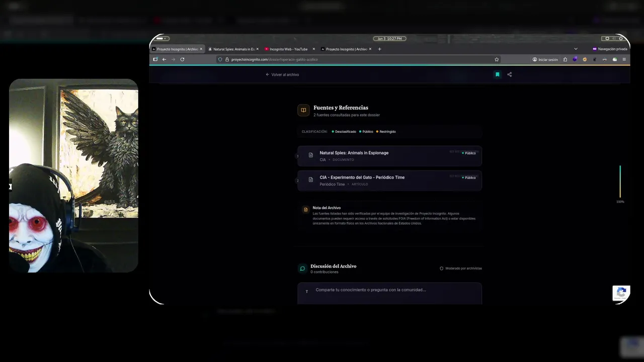
Task: Switch to Incognito Web - YouTube tab
Action: (290, 49)
